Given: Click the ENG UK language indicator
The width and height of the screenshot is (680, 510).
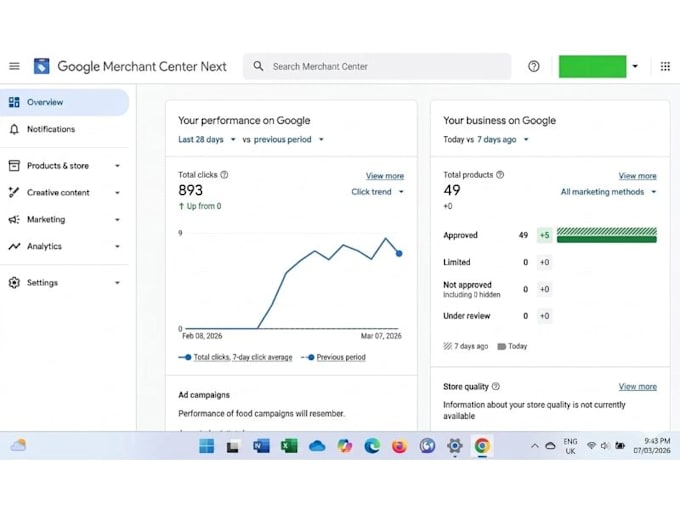Looking at the screenshot, I should click(570, 446).
